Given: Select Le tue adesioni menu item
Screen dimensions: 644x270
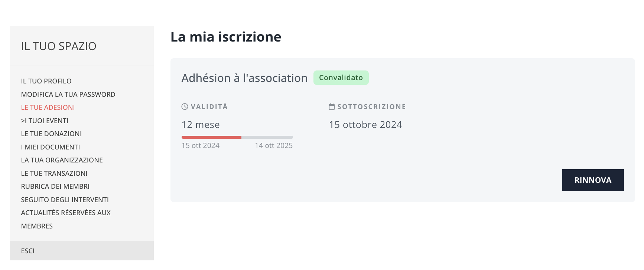Looking at the screenshot, I should click(x=48, y=108).
